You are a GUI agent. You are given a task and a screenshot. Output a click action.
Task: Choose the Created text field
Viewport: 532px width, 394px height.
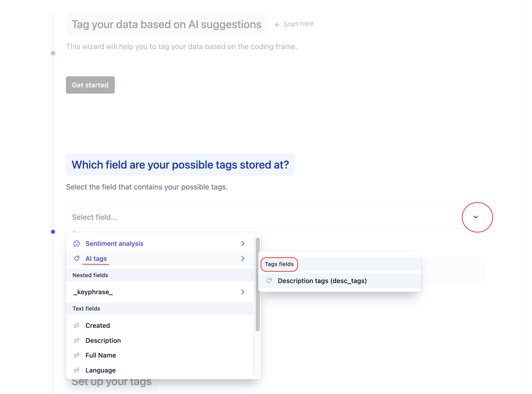[x=98, y=326]
